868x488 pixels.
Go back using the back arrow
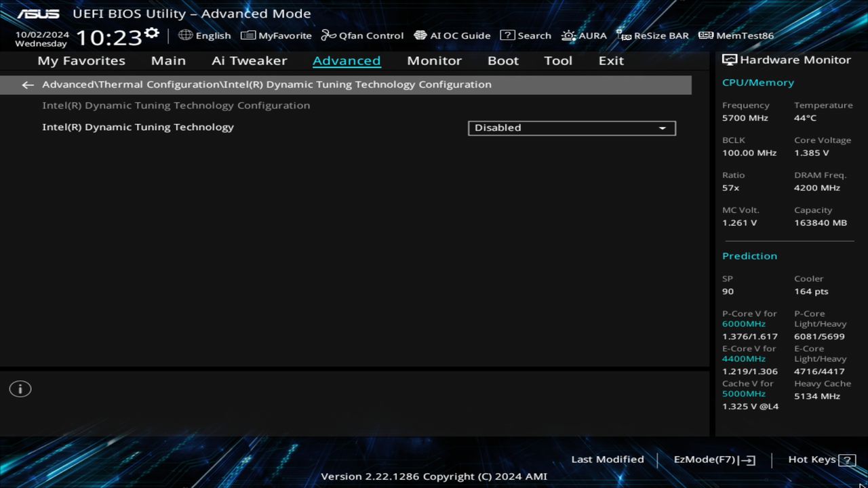pos(27,84)
